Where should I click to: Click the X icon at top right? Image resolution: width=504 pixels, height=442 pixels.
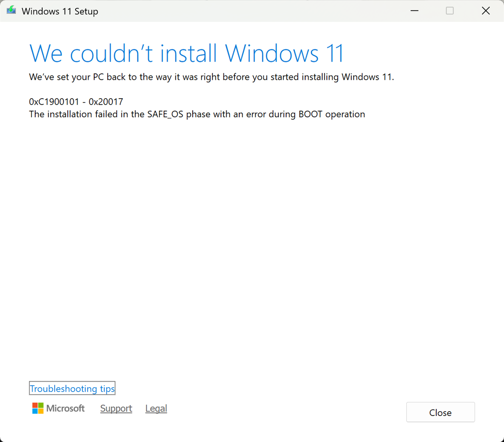point(486,10)
